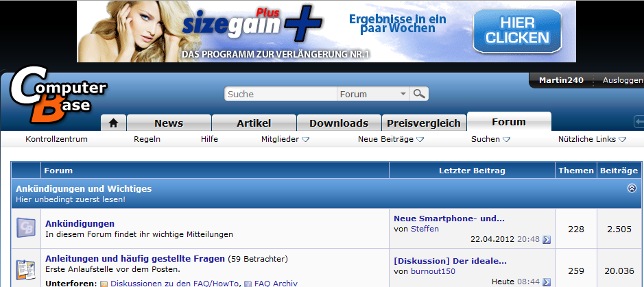
Task: Click the 2.505 post count
Action: click(619, 229)
